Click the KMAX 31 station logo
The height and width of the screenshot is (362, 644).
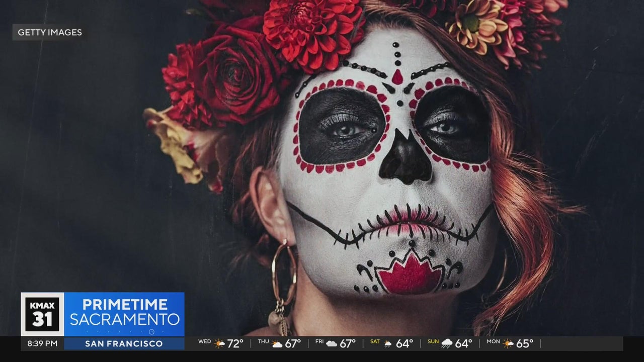coord(42,314)
